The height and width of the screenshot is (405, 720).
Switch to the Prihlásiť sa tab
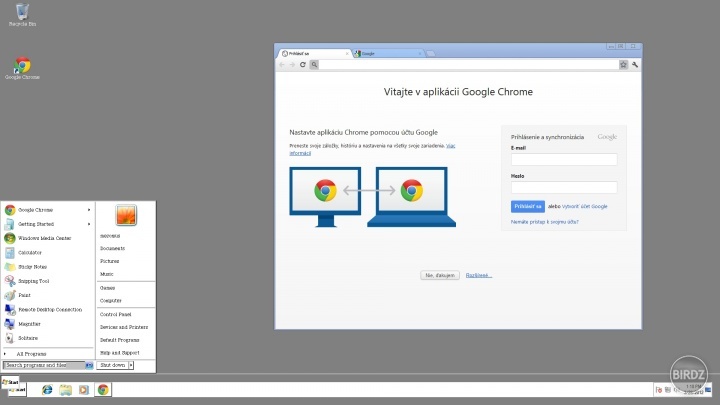click(313, 54)
